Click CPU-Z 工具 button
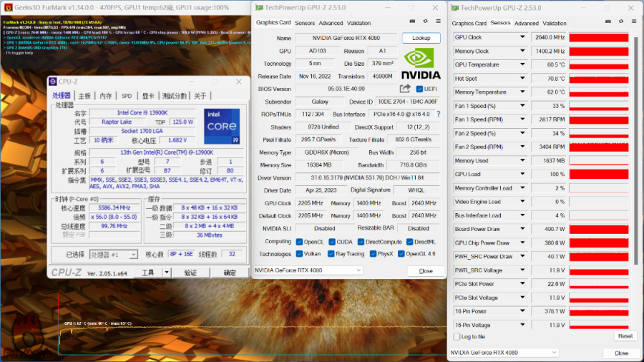 148,273
